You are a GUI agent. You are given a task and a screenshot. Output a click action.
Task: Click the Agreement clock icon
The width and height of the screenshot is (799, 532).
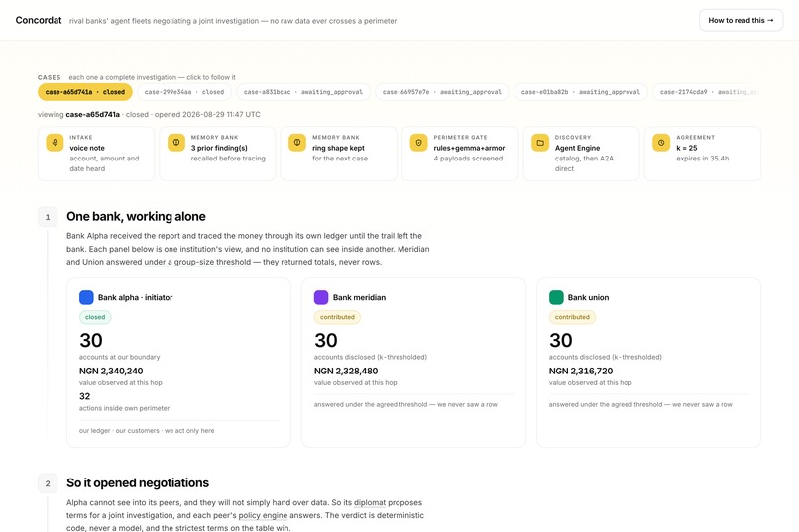click(661, 143)
